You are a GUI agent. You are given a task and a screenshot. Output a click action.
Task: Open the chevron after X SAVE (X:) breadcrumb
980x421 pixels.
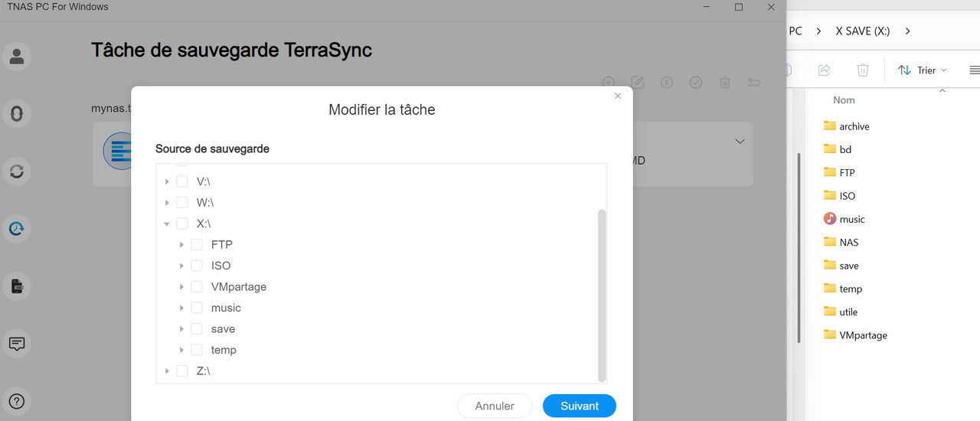908,31
